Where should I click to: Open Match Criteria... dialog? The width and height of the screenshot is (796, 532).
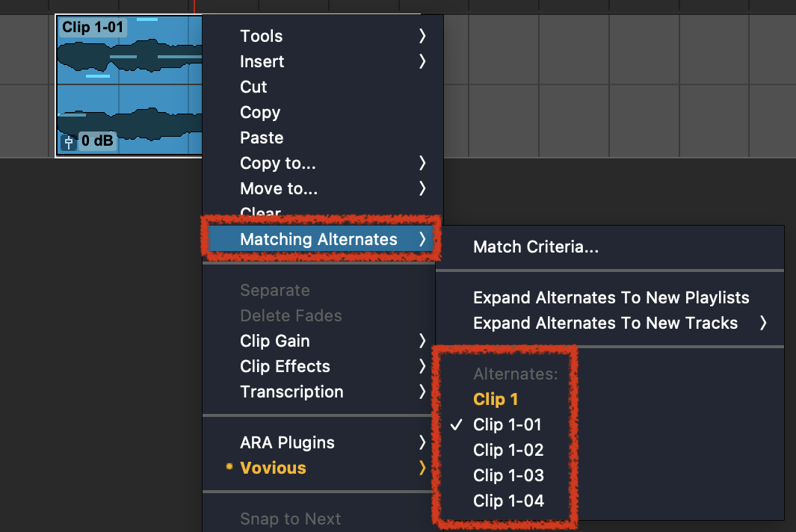point(536,247)
